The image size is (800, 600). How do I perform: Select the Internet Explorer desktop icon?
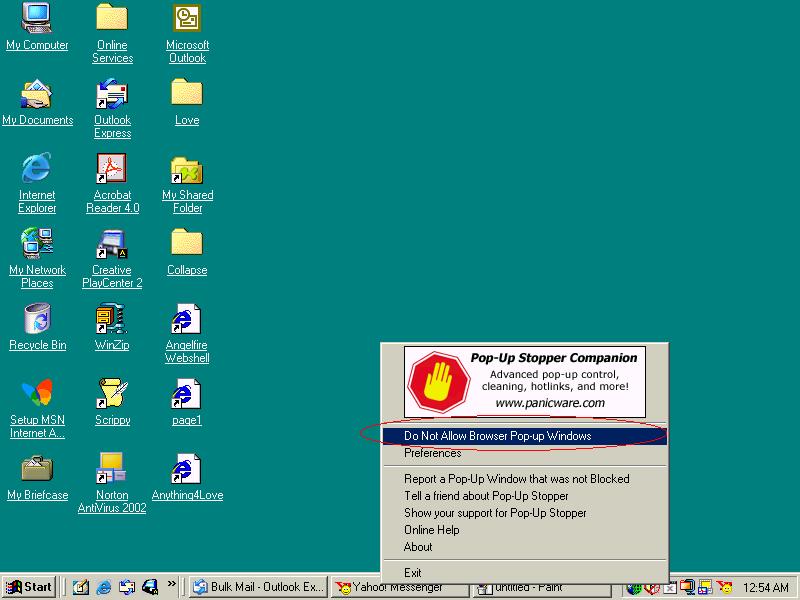click(x=37, y=169)
